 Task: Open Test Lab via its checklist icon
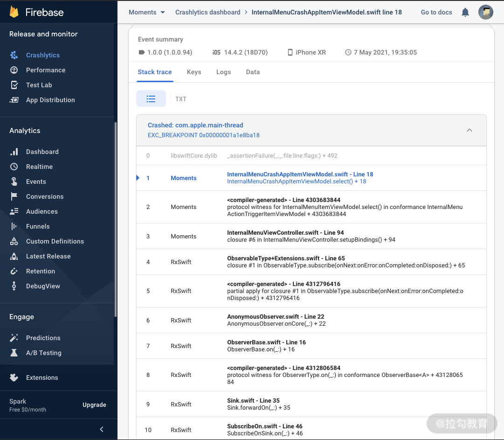(14, 85)
